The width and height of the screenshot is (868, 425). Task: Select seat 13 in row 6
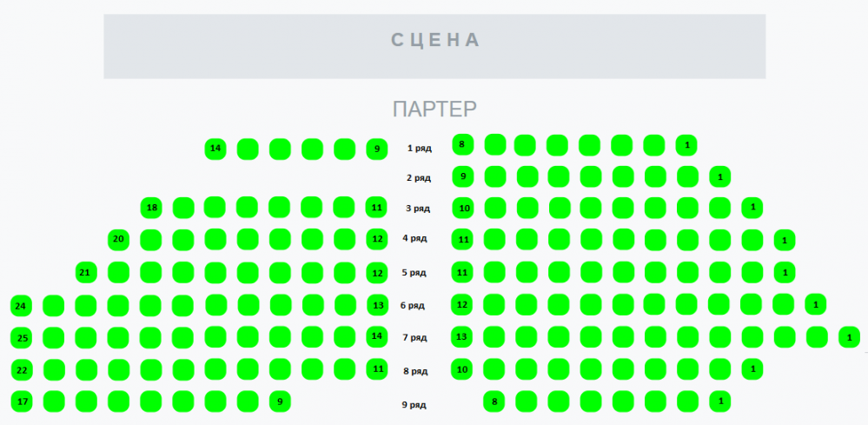tap(378, 305)
